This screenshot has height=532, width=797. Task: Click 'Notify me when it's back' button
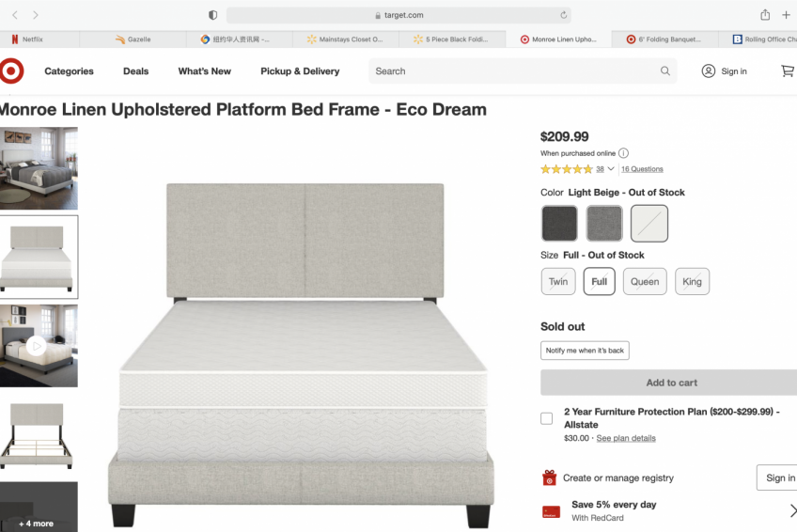(x=585, y=351)
